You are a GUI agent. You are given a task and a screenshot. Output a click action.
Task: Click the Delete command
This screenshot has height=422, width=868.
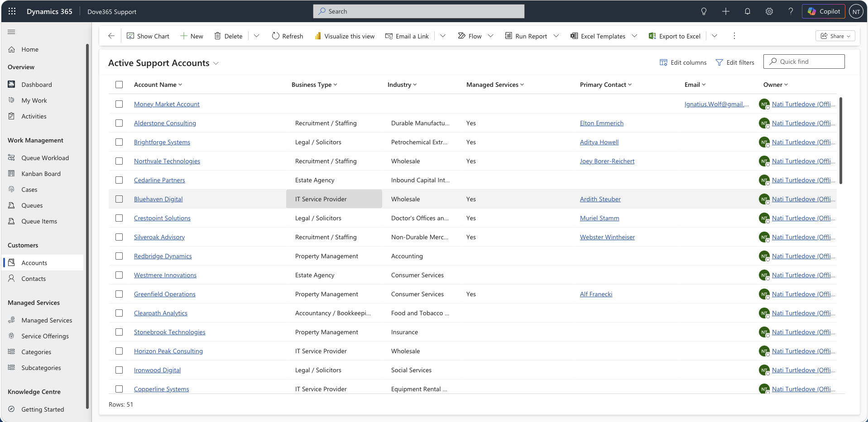pyautogui.click(x=228, y=36)
